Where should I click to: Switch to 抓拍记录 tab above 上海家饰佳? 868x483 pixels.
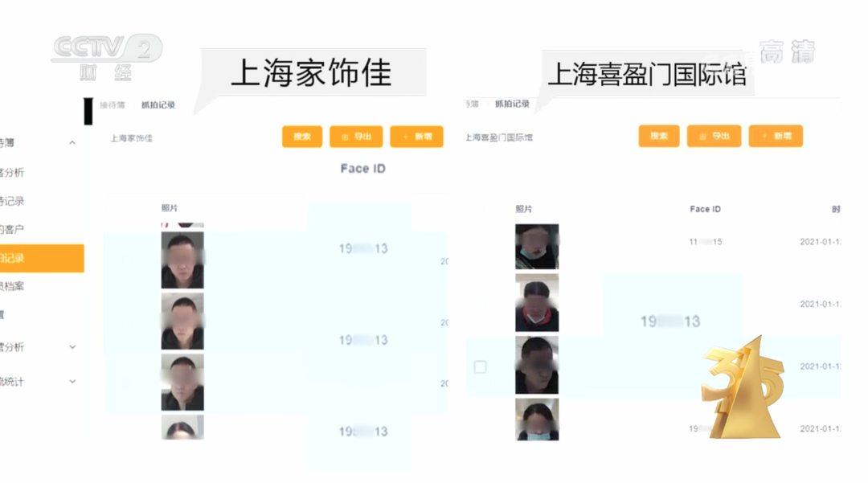pyautogui.click(x=158, y=105)
